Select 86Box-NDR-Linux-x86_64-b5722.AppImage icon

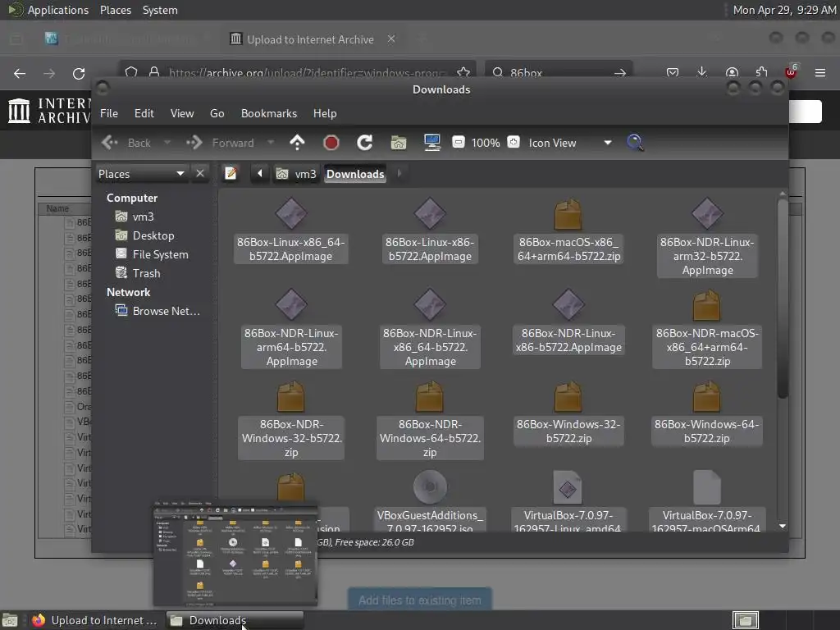[x=430, y=305]
